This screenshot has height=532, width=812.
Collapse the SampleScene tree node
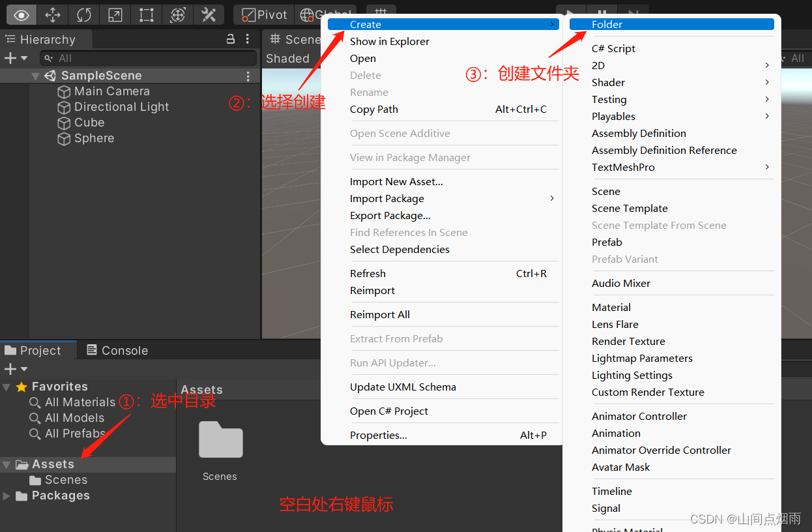tap(35, 76)
